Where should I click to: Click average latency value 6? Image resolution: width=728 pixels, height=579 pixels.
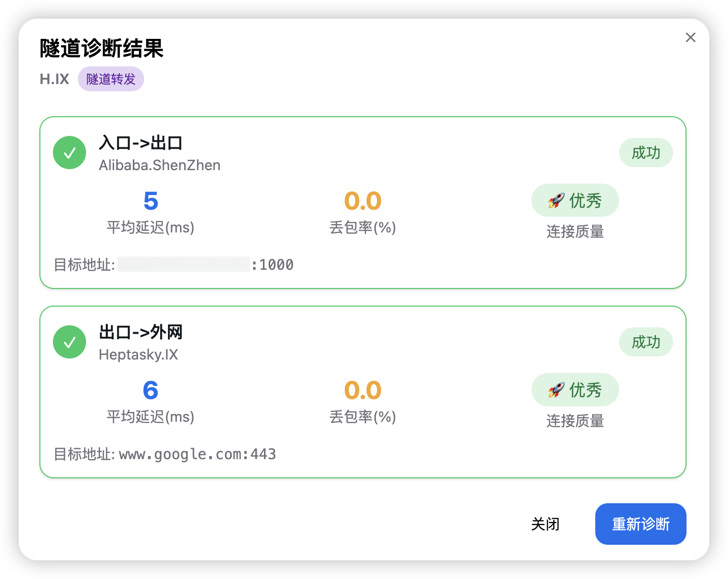point(150,391)
